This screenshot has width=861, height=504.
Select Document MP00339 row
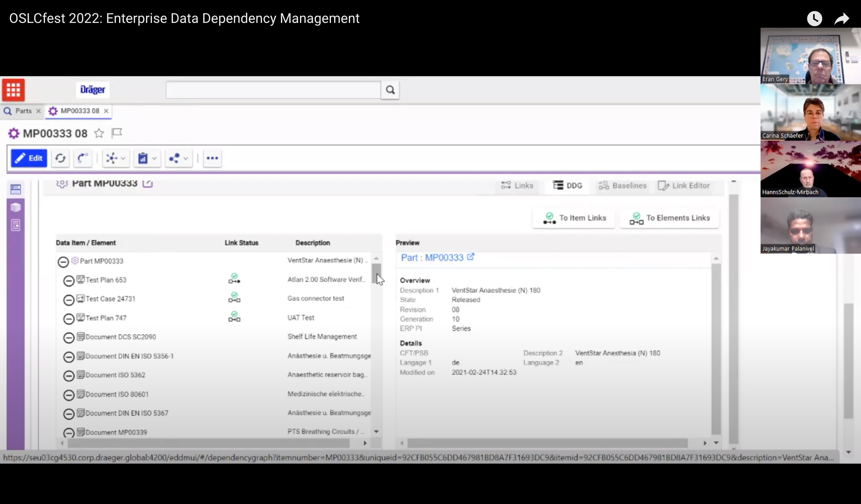[x=213, y=432]
